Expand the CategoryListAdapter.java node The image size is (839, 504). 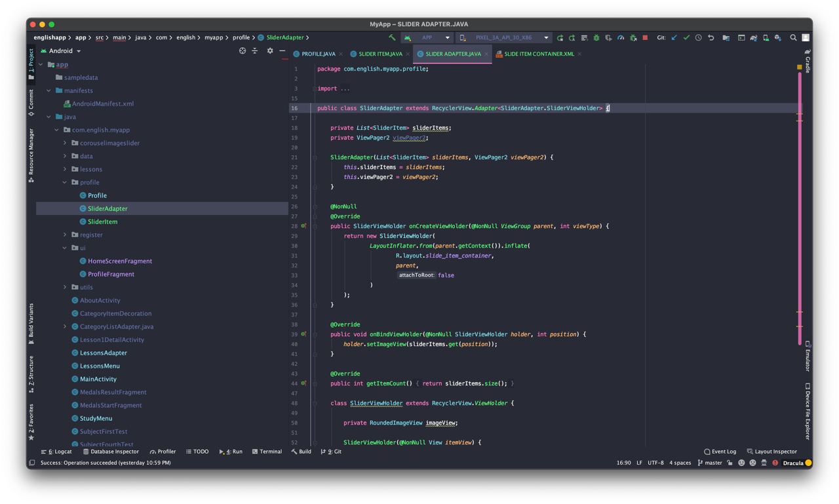click(64, 326)
